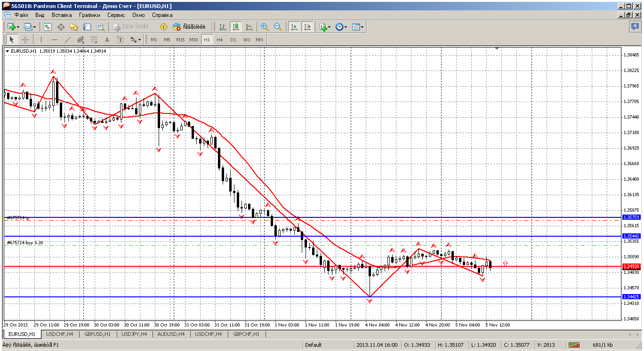Screen dimensions: 644x351
Task: Expand the Indicators dropdown arrow
Action: [x=330, y=27]
